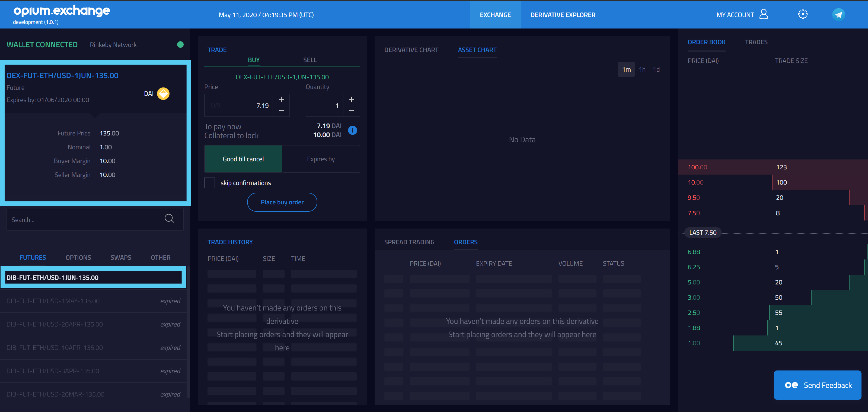This screenshot has height=412, width=868.
Task: Click the 100.00 ask price row
Action: [773, 167]
